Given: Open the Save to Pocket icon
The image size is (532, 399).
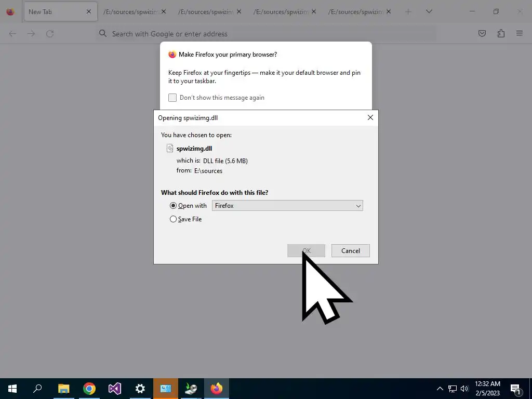Looking at the screenshot, I should (x=482, y=33).
